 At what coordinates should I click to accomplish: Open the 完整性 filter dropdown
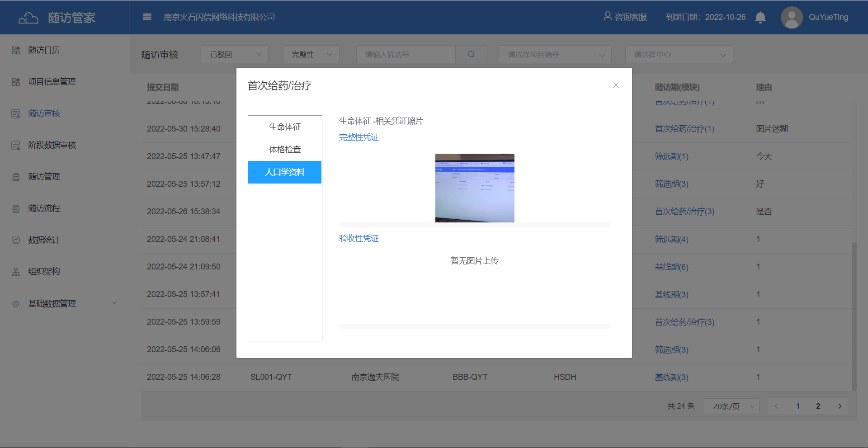[311, 54]
